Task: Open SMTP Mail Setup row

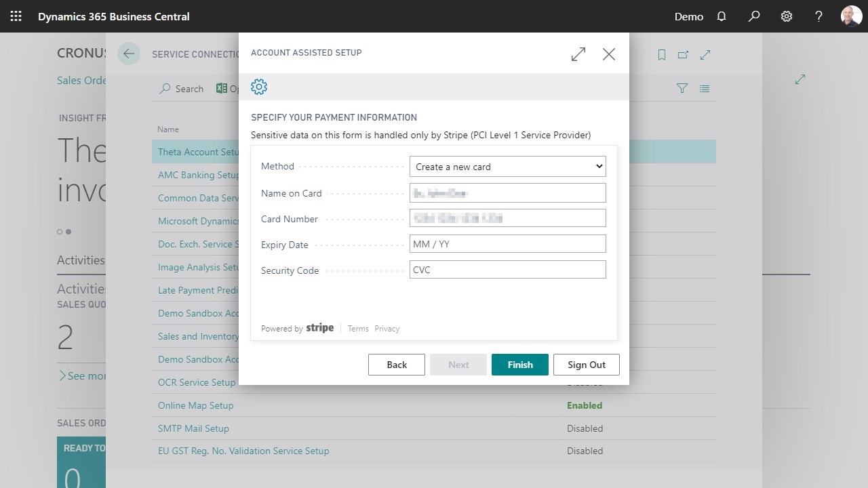Action: [x=193, y=428]
